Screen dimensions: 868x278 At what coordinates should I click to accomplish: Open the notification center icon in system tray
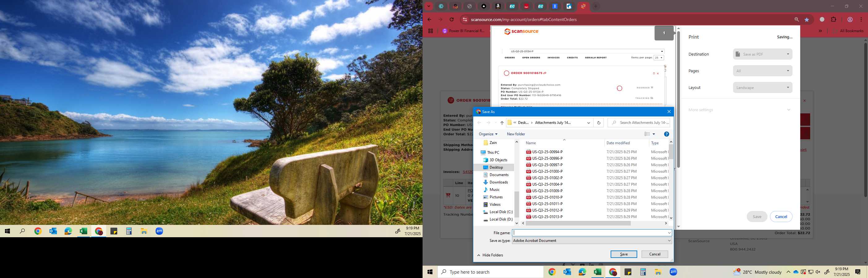coord(858,272)
